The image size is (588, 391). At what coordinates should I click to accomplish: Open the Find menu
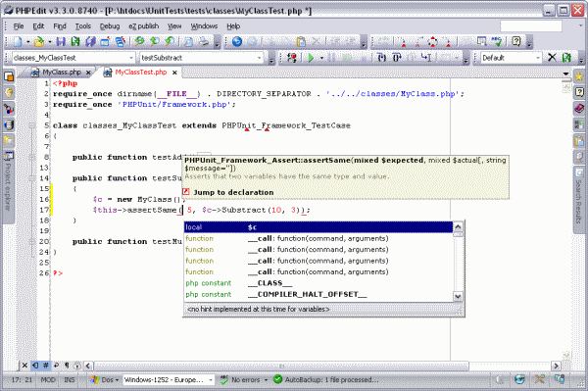tap(59, 26)
